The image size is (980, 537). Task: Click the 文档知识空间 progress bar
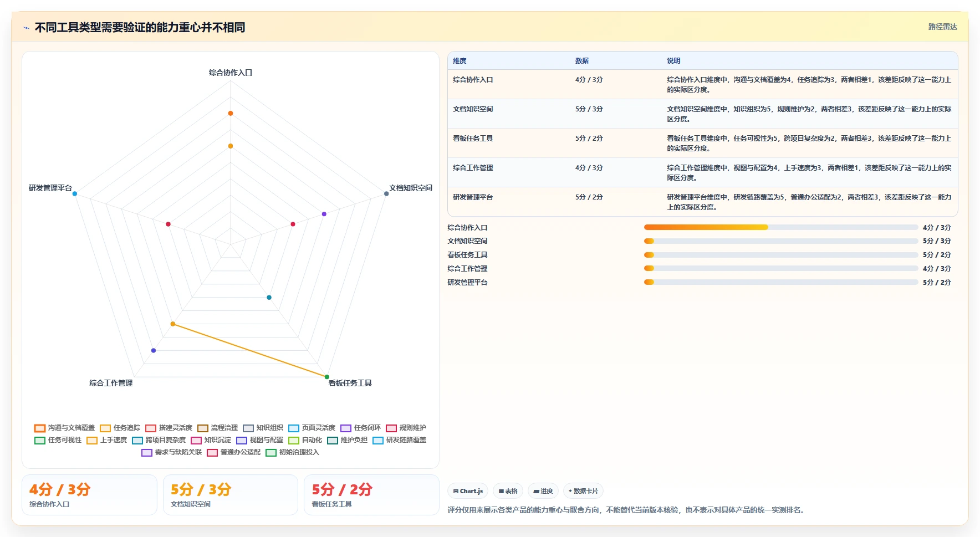[781, 241]
